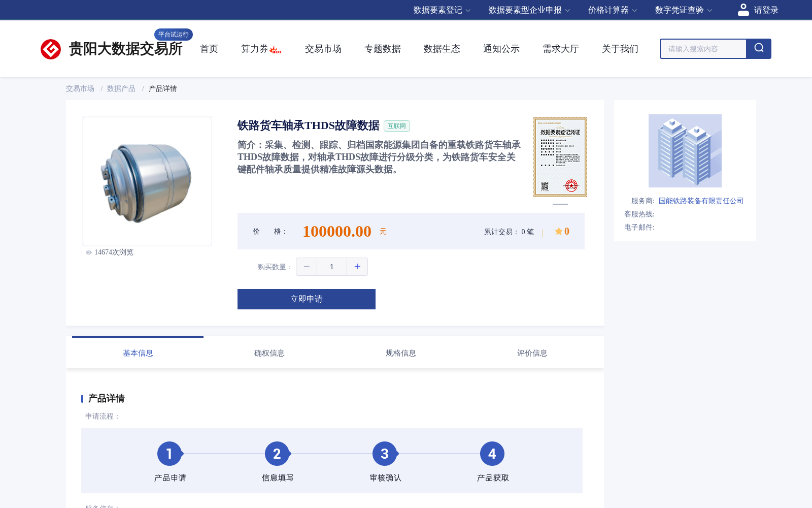Viewport: 812px width, 508px height.
Task: Click the railway bearing product image
Action: click(x=147, y=181)
